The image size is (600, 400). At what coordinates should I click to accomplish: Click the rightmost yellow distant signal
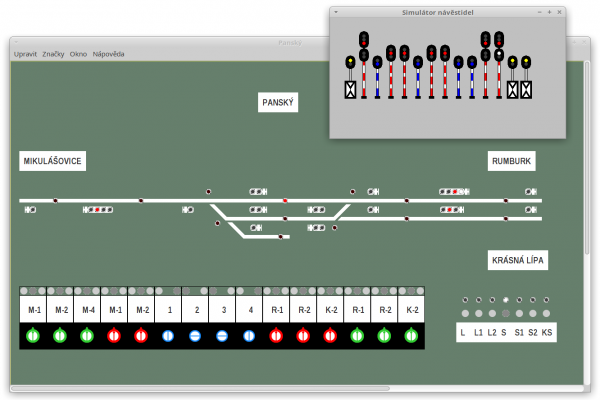pyautogui.click(x=526, y=77)
